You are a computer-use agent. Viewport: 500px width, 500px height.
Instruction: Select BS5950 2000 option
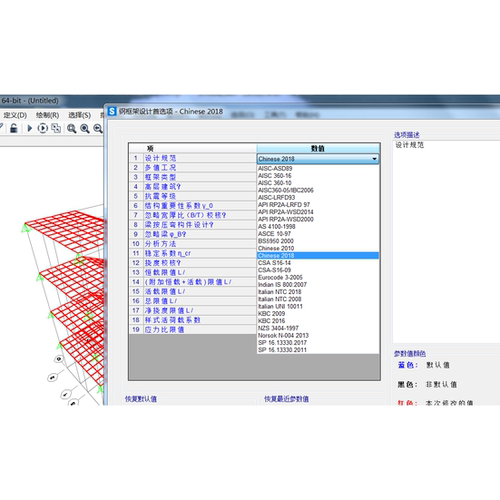coord(318,241)
